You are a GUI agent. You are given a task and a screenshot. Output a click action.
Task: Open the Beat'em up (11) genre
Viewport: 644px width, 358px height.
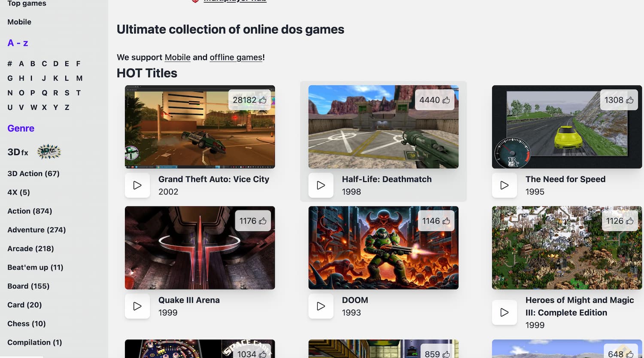(x=35, y=267)
